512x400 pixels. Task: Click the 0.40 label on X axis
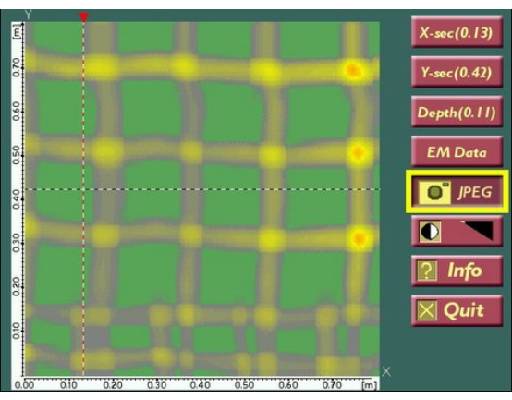point(200,385)
